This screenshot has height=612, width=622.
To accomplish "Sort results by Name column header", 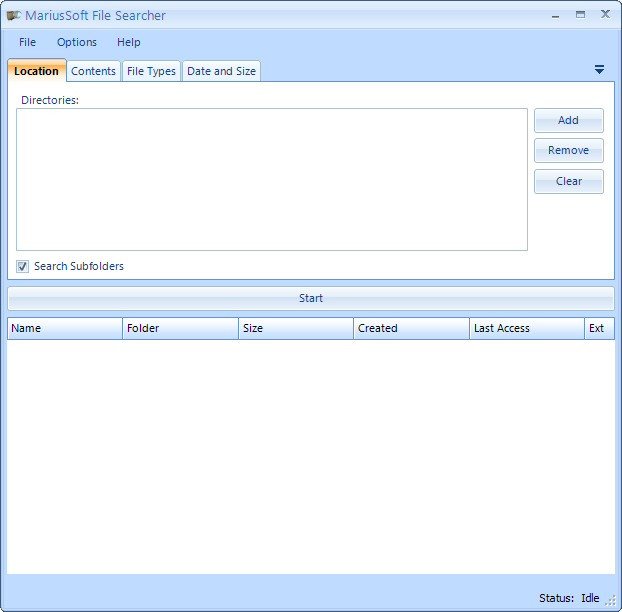I will point(65,328).
